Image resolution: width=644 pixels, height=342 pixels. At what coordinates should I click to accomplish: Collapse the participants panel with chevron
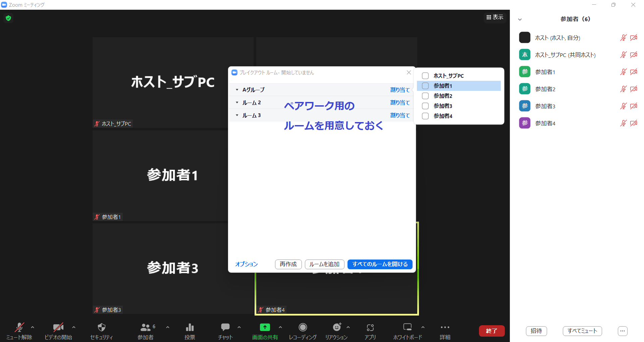pos(520,19)
